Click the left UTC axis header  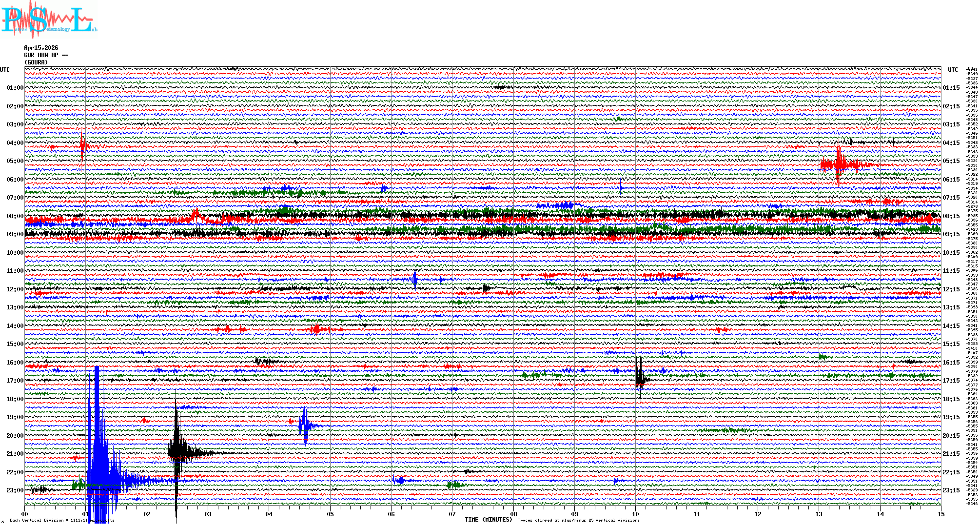[x=5, y=70]
